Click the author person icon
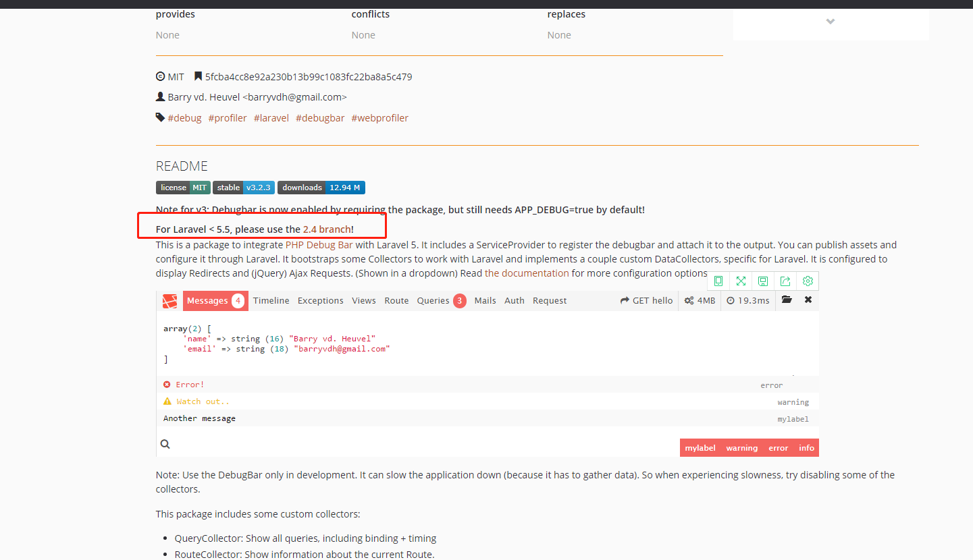The image size is (973, 560). [x=160, y=97]
